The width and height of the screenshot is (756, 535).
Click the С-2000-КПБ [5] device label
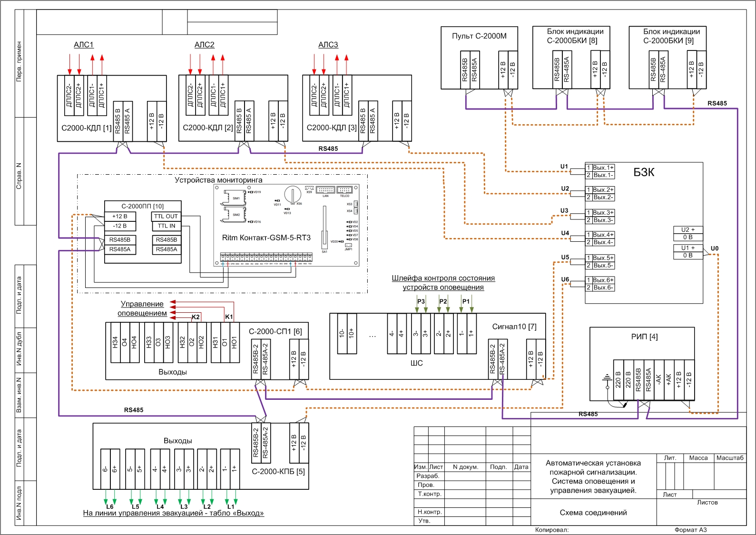tap(278, 472)
